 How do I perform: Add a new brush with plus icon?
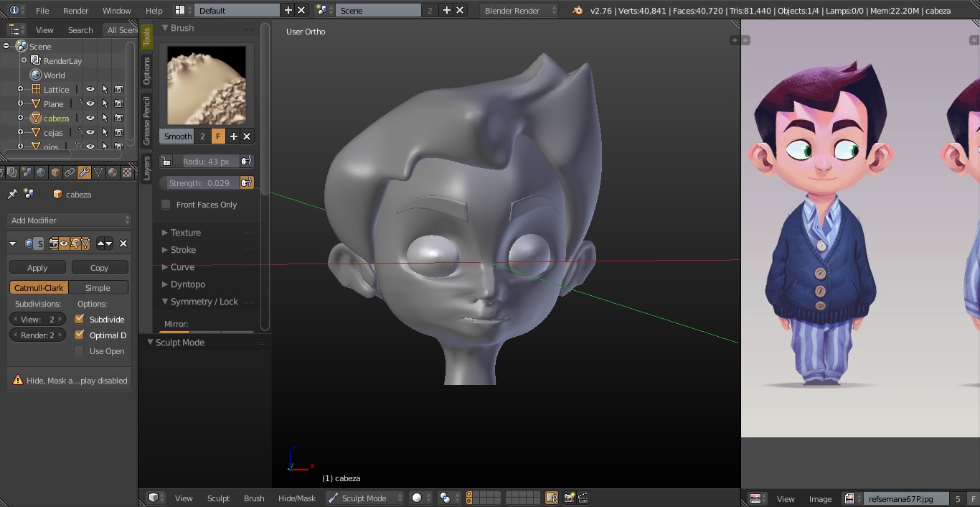(x=233, y=136)
